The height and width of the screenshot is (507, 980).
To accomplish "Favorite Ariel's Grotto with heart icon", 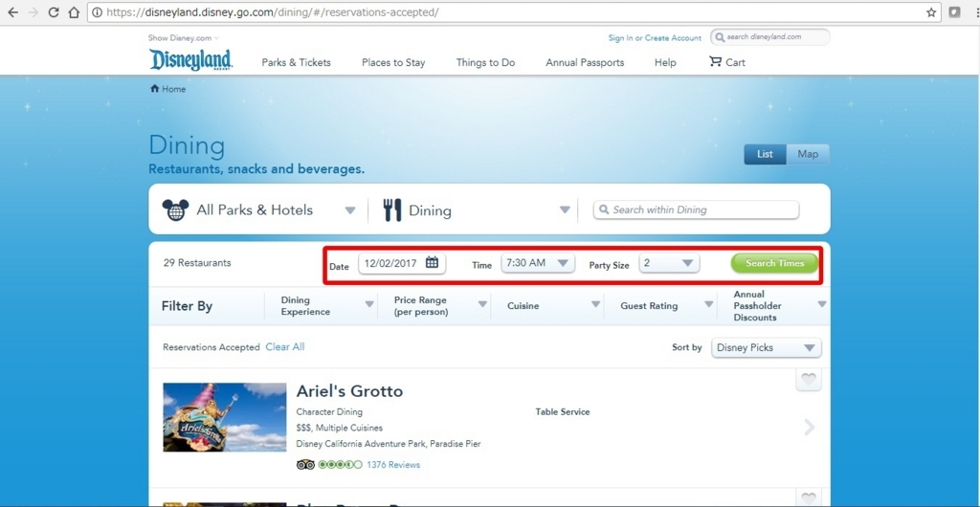I will tap(809, 379).
